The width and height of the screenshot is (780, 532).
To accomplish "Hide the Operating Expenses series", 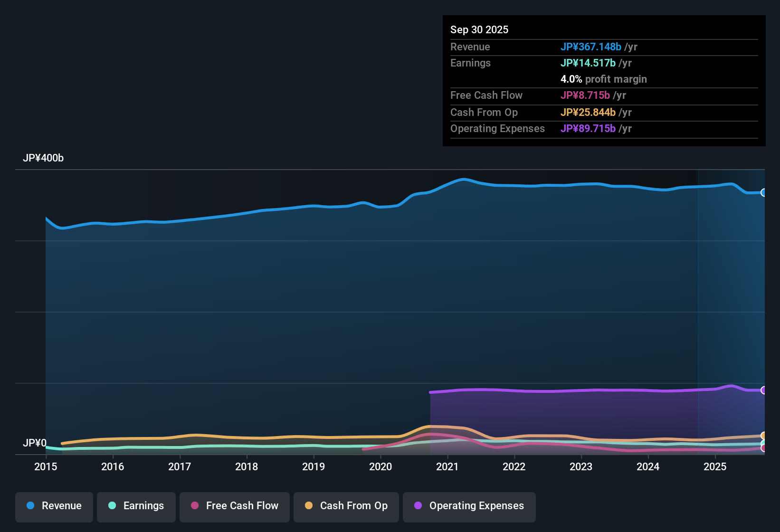I will (x=469, y=506).
